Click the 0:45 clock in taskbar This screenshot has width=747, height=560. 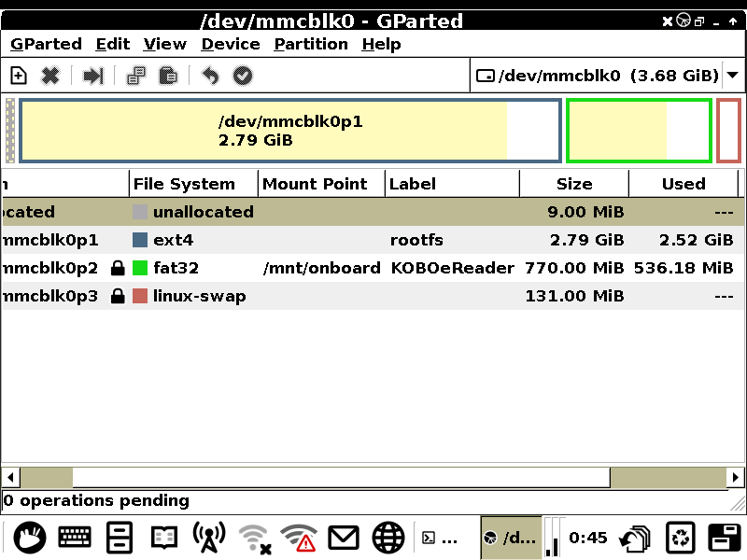pyautogui.click(x=588, y=539)
